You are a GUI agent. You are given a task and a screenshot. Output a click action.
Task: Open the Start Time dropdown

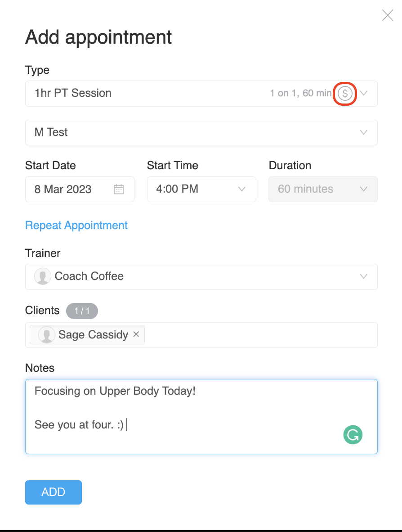coord(201,189)
